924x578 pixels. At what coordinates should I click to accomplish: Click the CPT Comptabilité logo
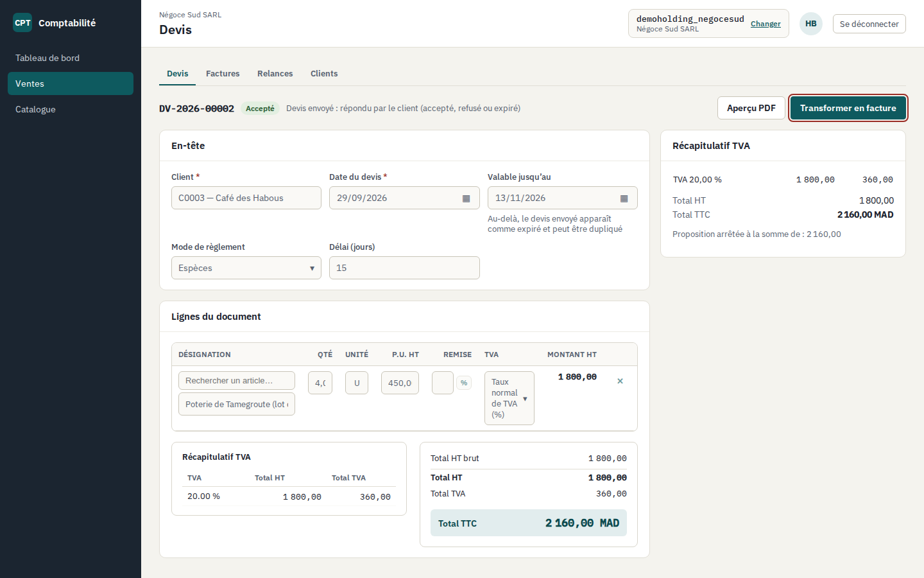(x=55, y=22)
